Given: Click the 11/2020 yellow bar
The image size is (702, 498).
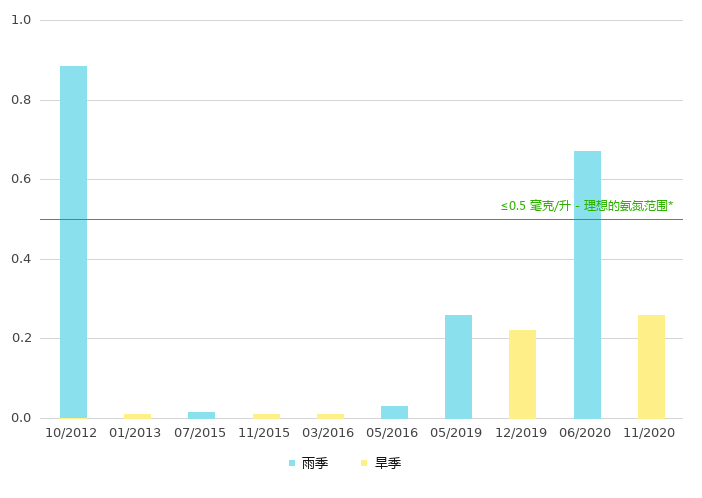Looking at the screenshot, I should point(651,366).
